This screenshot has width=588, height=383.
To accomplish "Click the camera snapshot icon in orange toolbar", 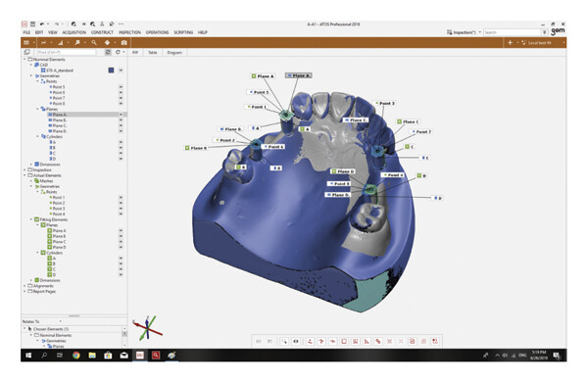I will pos(124,43).
